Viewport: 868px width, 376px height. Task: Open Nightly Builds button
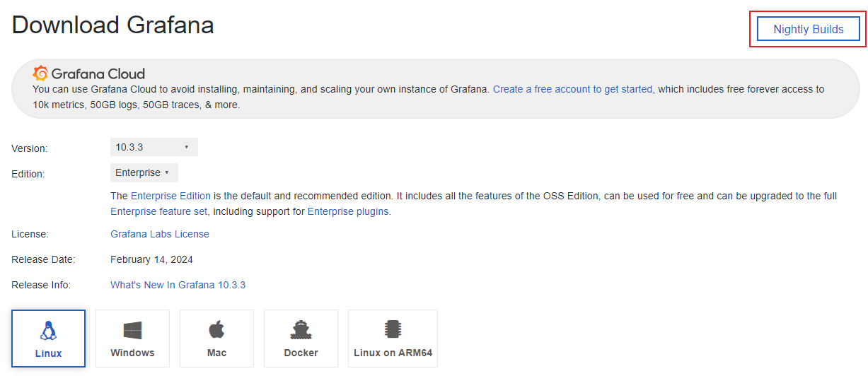[809, 29]
